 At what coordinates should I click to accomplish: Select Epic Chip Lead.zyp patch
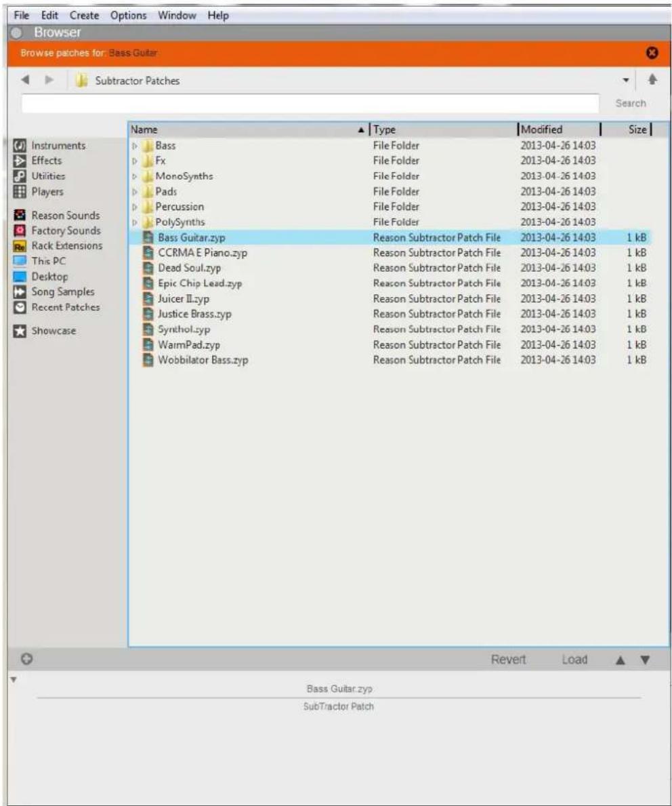point(390,283)
